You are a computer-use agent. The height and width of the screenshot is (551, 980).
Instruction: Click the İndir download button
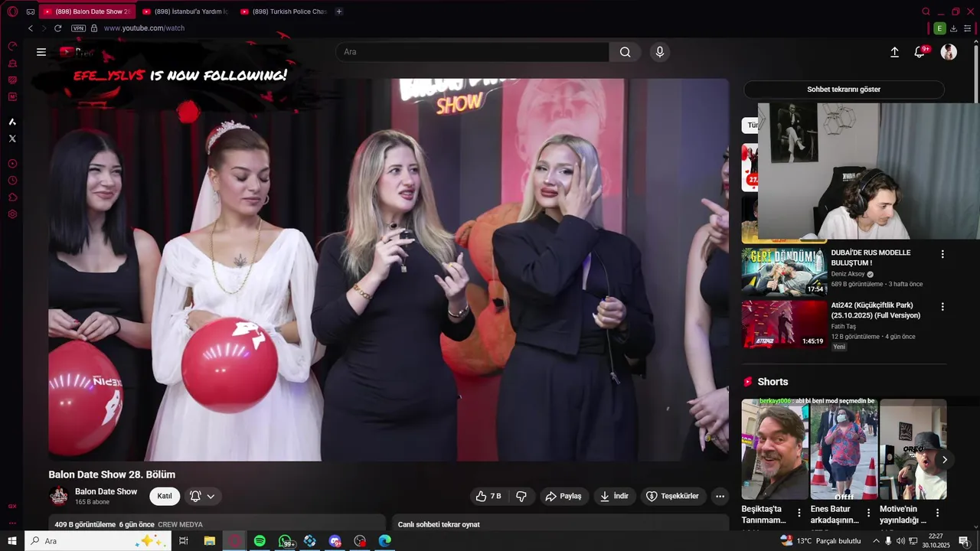point(614,496)
